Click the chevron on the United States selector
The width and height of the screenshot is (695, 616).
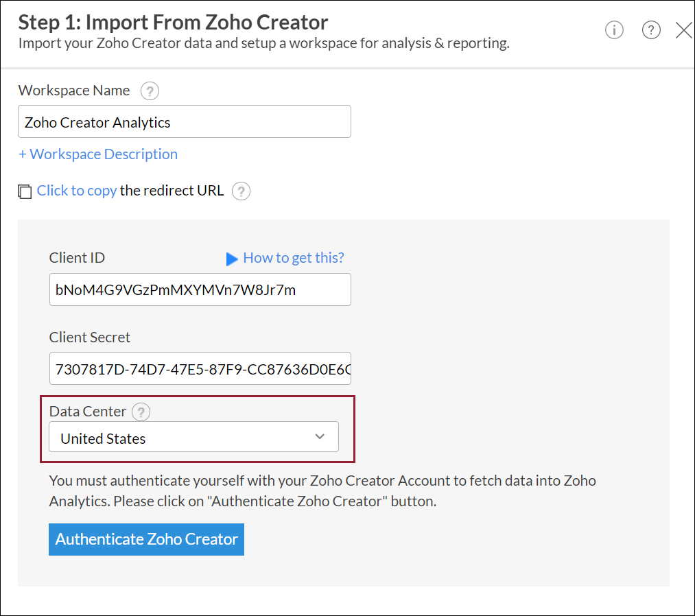click(x=319, y=436)
